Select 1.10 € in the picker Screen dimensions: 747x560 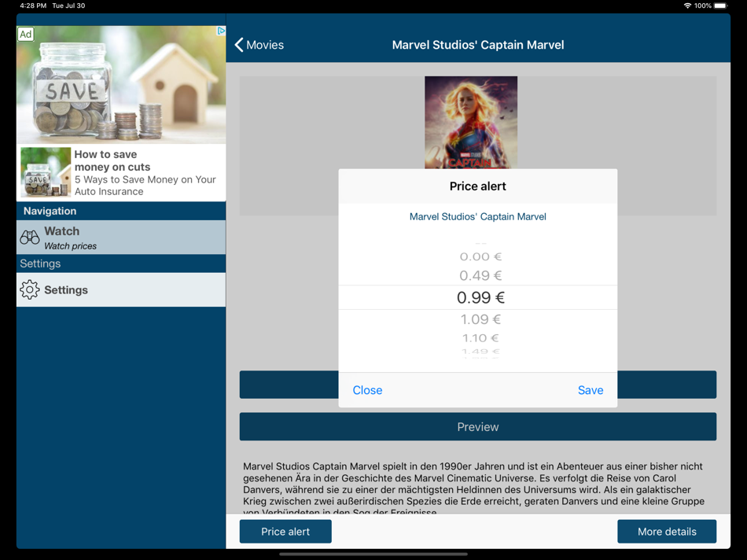(x=480, y=338)
